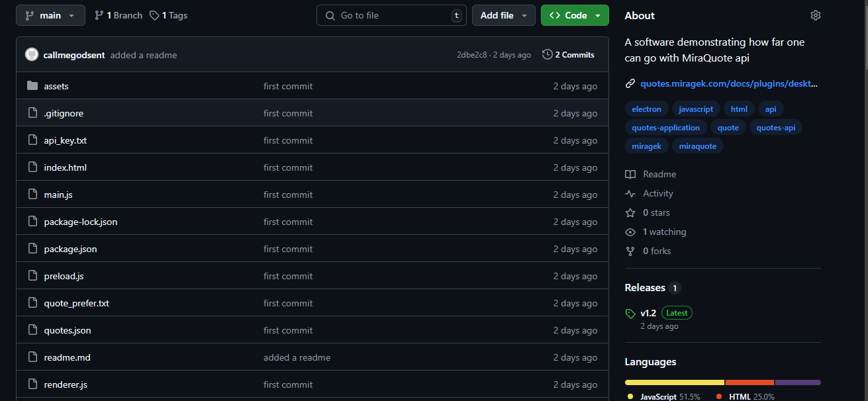Select the quotes-application topic tag
868x401 pixels.
point(665,128)
